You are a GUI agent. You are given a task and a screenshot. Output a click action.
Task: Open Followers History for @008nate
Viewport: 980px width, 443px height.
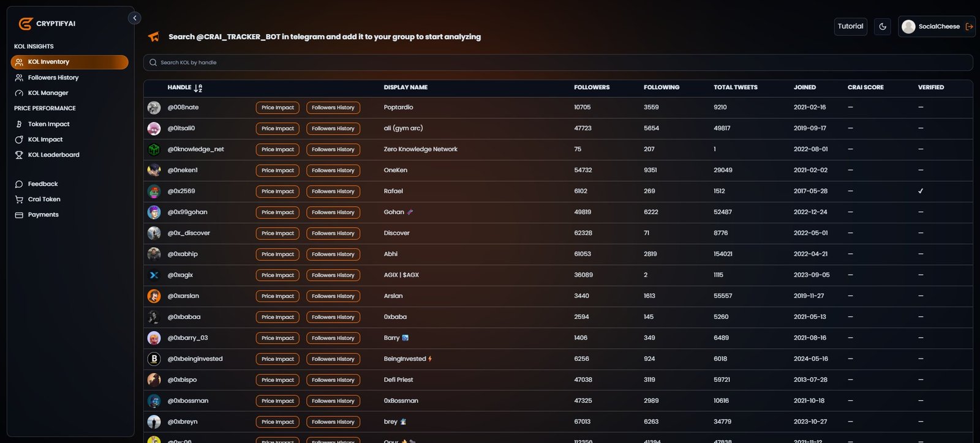(333, 108)
